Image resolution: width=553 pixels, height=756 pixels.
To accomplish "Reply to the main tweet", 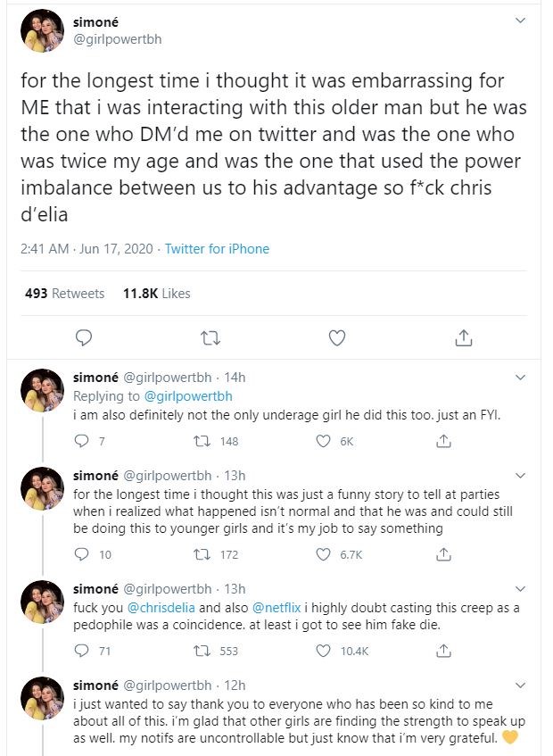I will click(x=83, y=337).
